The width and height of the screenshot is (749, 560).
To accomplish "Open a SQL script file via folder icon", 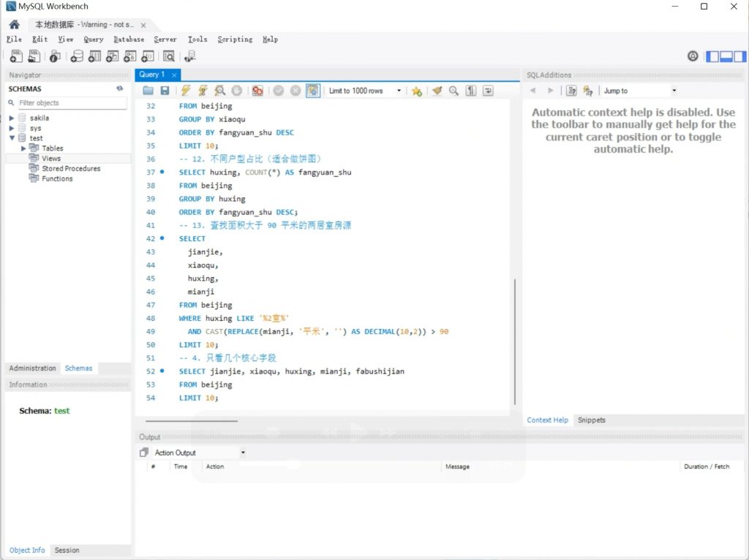I will 148,91.
